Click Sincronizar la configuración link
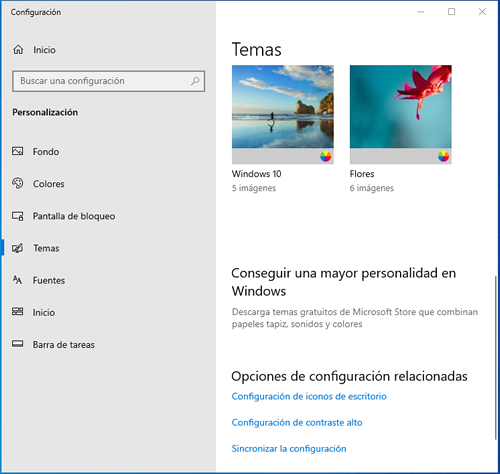The width and height of the screenshot is (500, 474). click(289, 449)
